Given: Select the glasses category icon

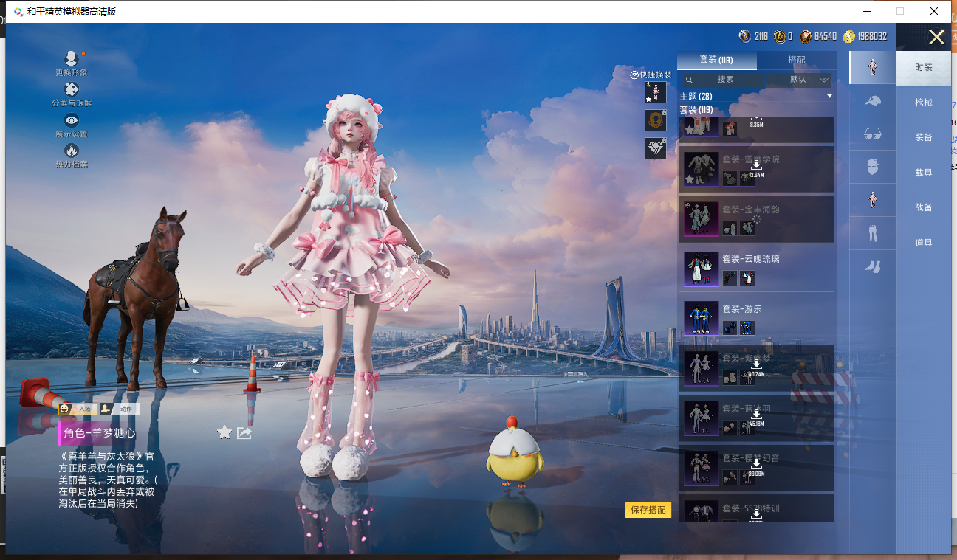Looking at the screenshot, I should point(872,134).
